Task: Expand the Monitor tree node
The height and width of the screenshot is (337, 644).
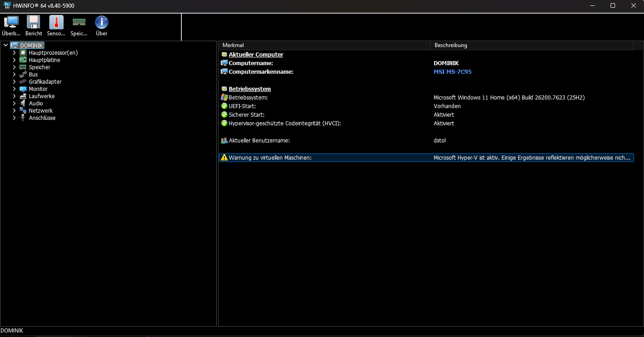Action: click(14, 89)
